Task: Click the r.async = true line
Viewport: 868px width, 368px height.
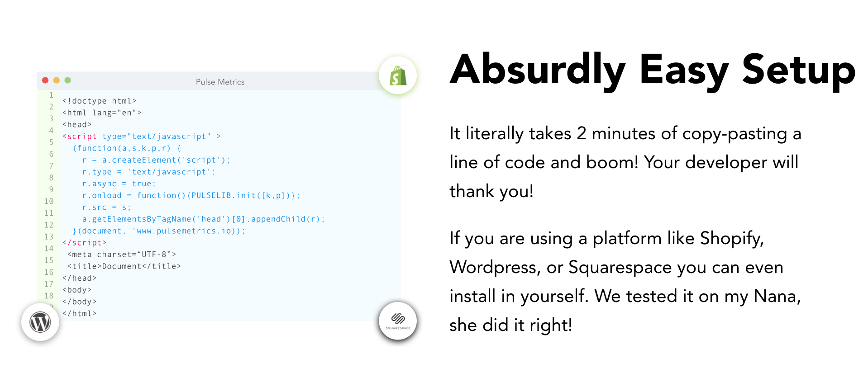Action: (119, 184)
